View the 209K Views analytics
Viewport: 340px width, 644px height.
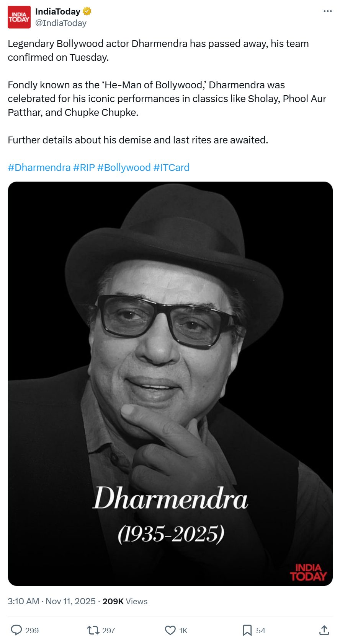coord(125,601)
